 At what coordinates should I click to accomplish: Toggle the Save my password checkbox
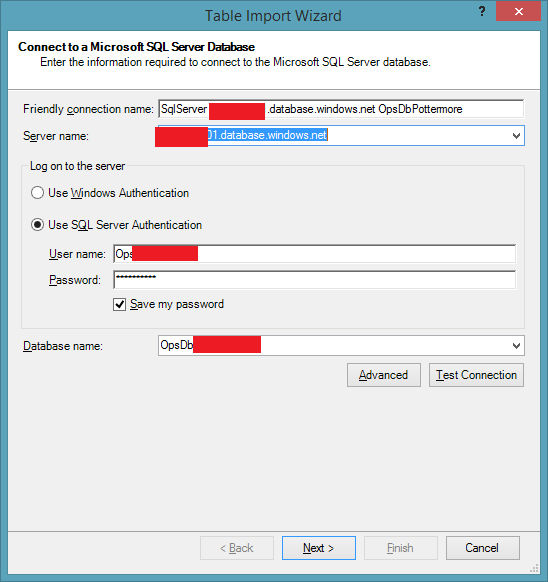pyautogui.click(x=119, y=305)
